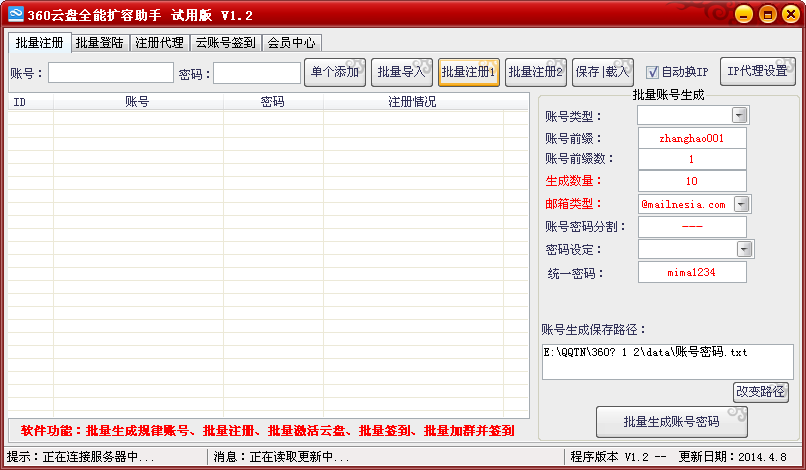The image size is (806, 470).
Task: Switch to 云账号签到 tab
Action: pyautogui.click(x=225, y=43)
